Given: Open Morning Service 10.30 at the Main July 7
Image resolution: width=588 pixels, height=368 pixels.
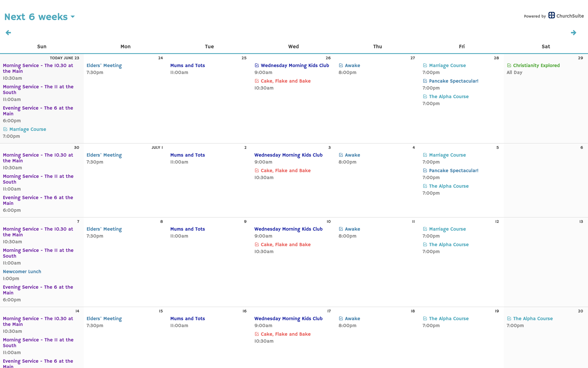Looking at the screenshot, I should pos(38,232).
